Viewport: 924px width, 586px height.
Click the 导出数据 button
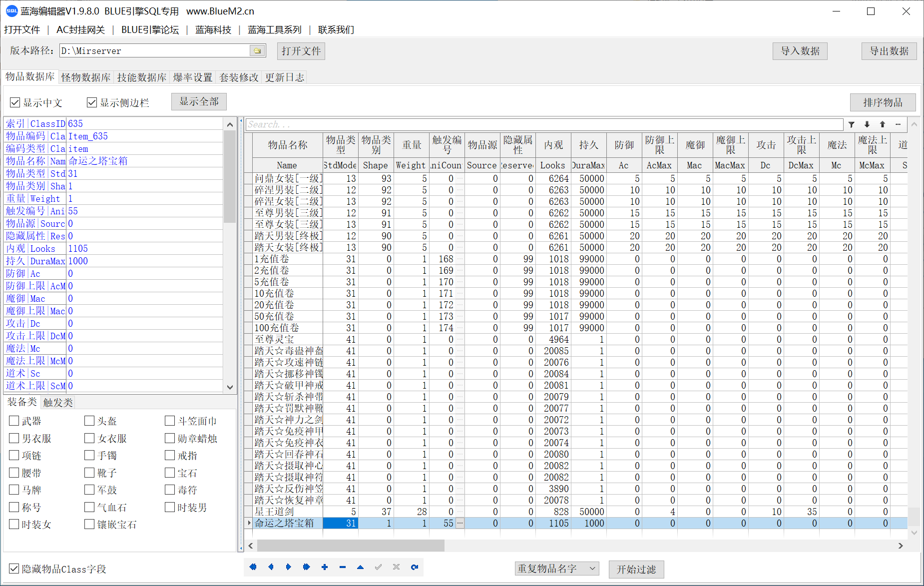coord(889,51)
